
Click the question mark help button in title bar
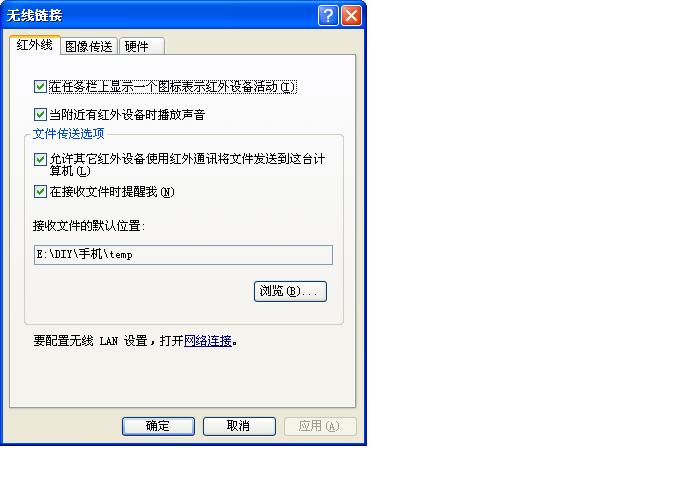point(328,16)
